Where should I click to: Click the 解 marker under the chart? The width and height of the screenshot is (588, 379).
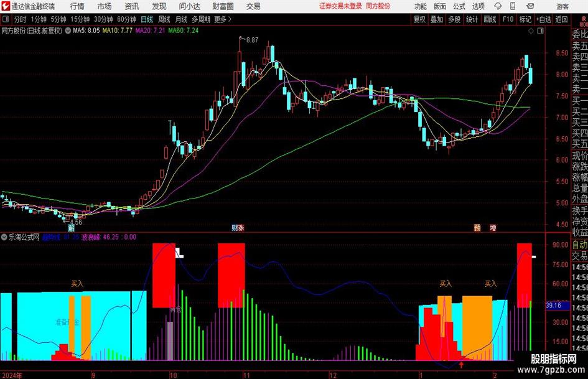(x=72, y=228)
